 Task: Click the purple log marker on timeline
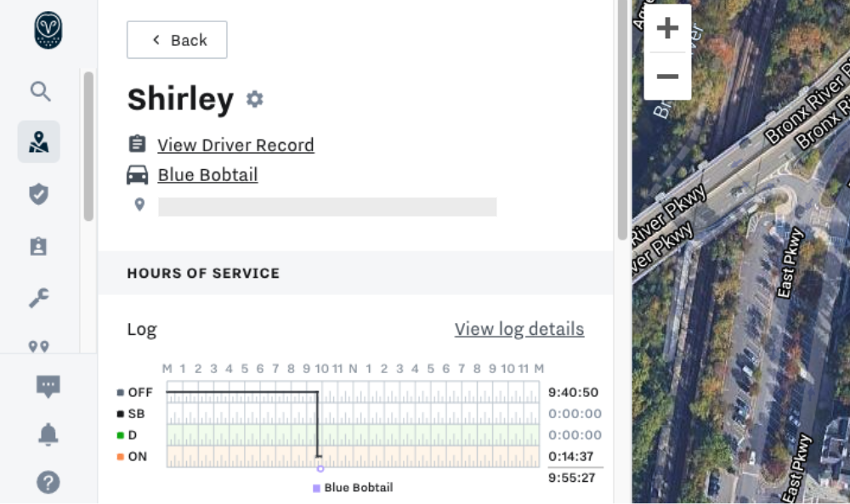[320, 469]
